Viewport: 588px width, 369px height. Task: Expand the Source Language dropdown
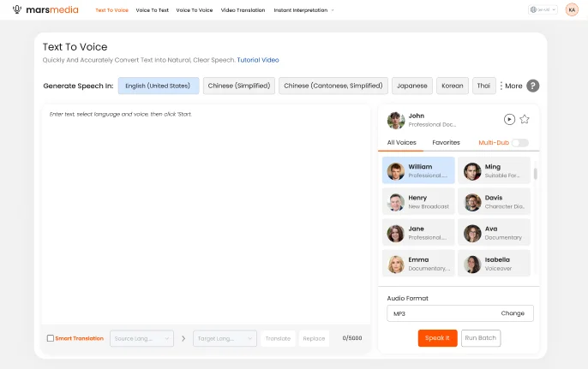point(141,338)
